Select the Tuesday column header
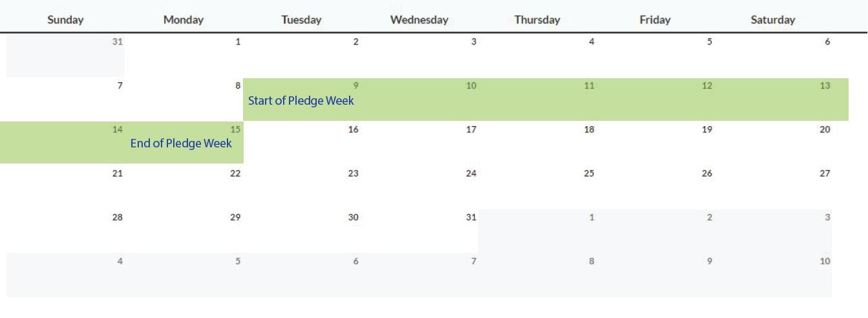This screenshot has width=868, height=318. (301, 19)
